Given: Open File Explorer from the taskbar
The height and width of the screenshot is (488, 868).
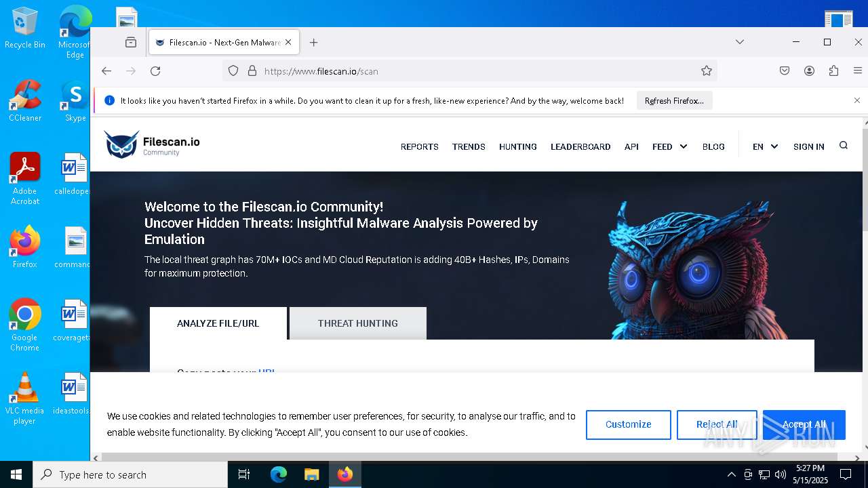Looking at the screenshot, I should coord(311,474).
